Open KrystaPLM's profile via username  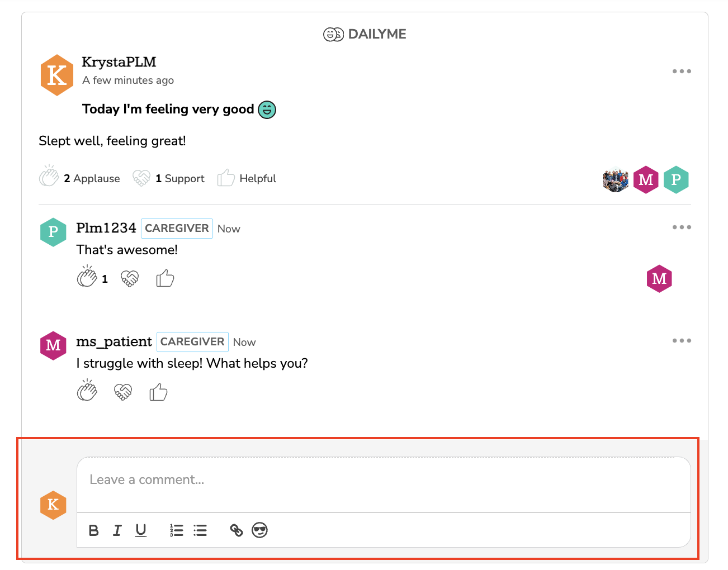pos(119,62)
